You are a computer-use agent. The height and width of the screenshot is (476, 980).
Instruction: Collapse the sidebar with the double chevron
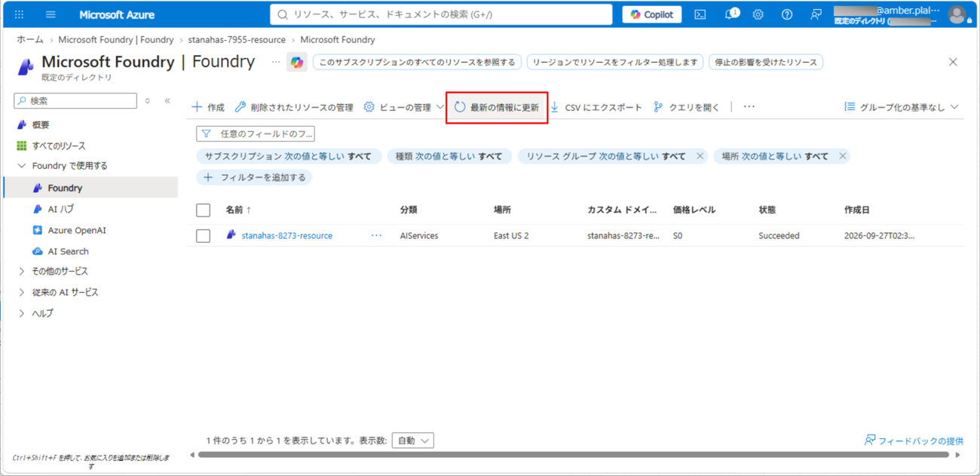click(x=167, y=100)
